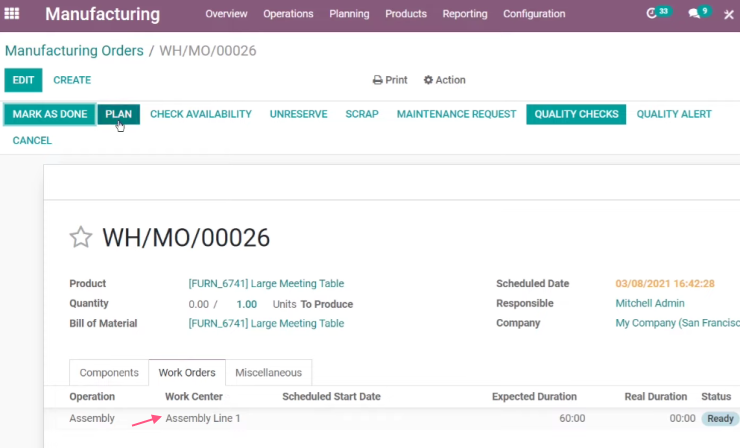Select the Assembly work order row
The image size is (740, 448).
(x=392, y=418)
